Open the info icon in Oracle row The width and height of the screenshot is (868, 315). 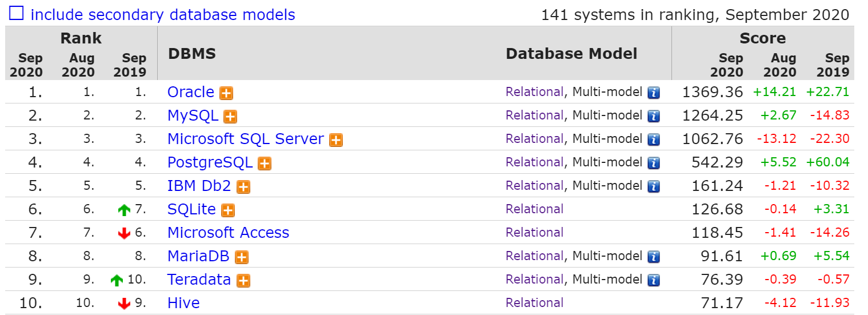654,93
